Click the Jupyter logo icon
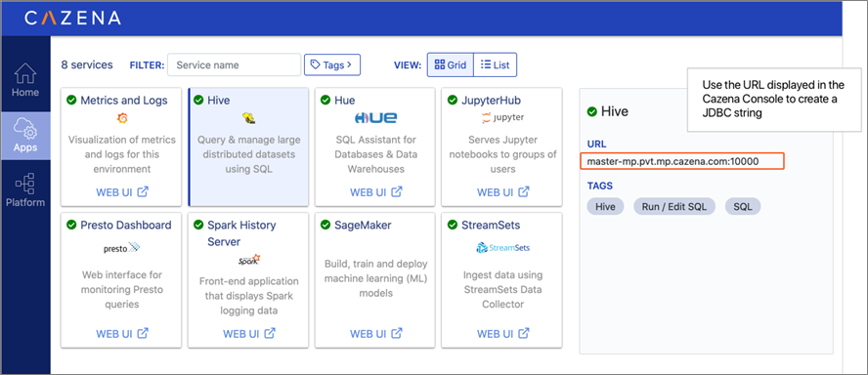Image resolution: width=868 pixels, height=375 pixels. click(x=502, y=118)
